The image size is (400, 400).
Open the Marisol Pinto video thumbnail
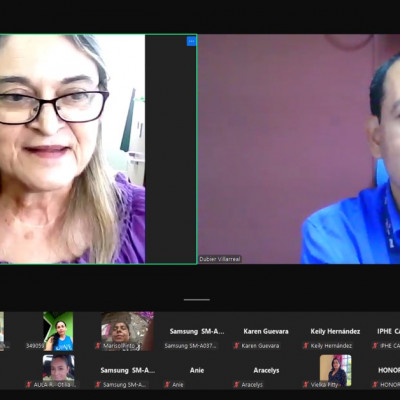[x=127, y=331]
